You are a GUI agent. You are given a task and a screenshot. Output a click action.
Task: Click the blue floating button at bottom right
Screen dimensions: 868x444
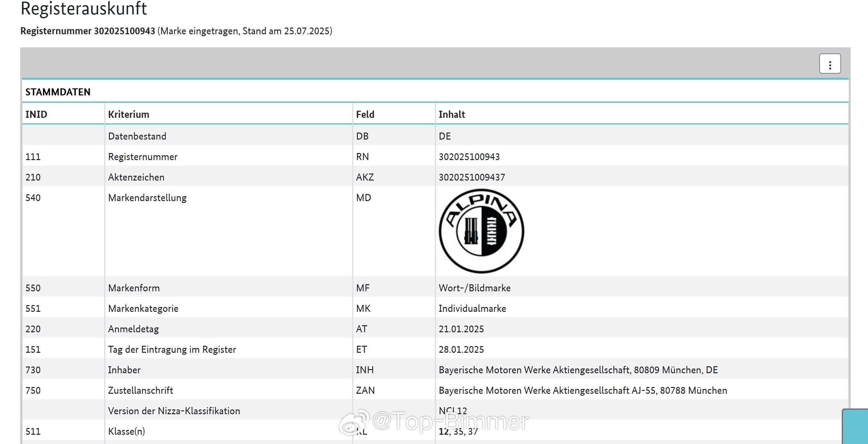(855, 426)
